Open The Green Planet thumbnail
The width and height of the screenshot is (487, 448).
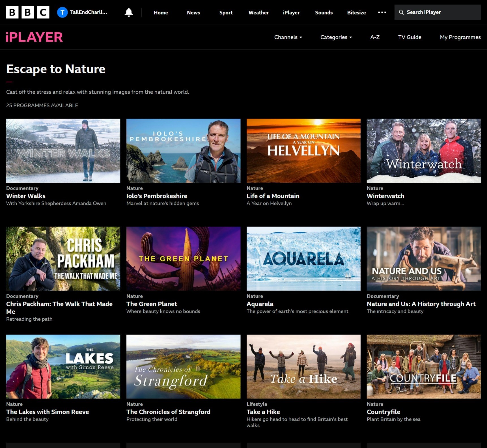click(x=183, y=259)
